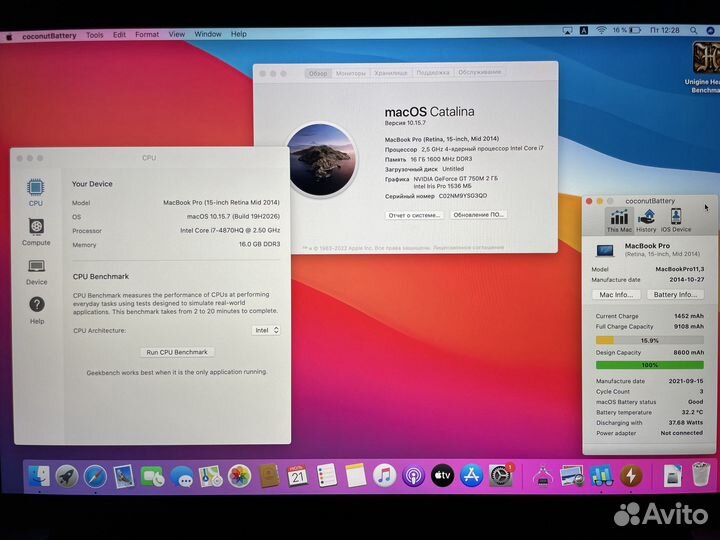720x540 pixels.
Task: Open the coconutBattery application menu
Action: 49,36
